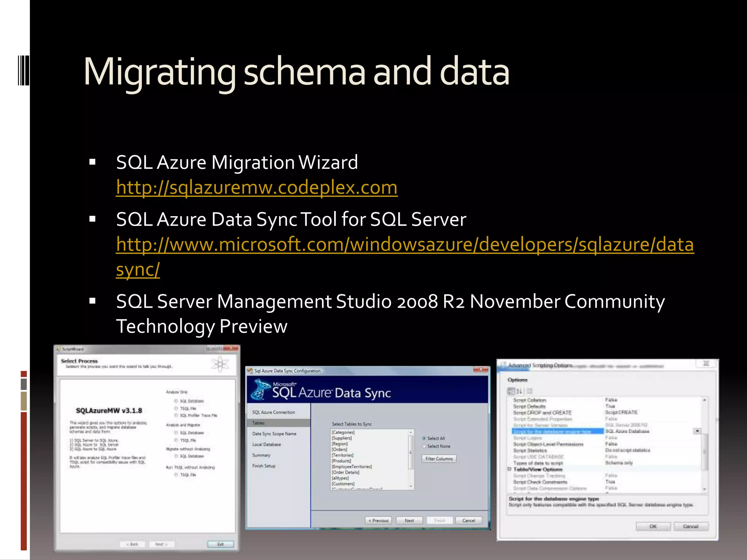Click the Filter Columns button
The height and width of the screenshot is (560, 747).
[x=439, y=459]
